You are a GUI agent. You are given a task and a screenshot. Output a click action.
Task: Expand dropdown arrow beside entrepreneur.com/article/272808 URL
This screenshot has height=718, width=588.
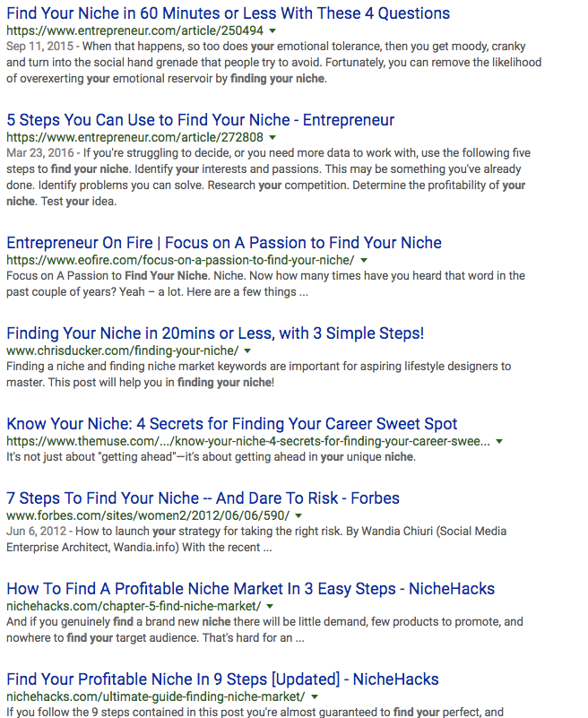(272, 137)
